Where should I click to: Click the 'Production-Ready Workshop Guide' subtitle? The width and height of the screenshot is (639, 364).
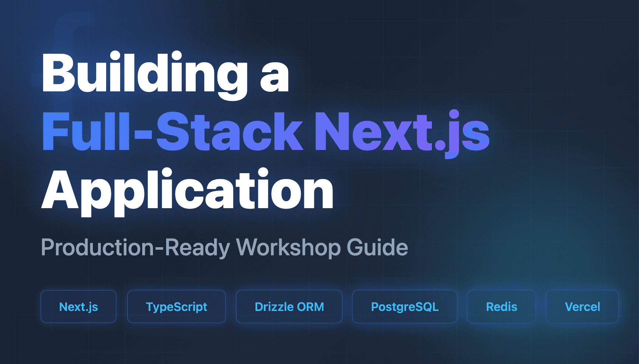pos(225,248)
